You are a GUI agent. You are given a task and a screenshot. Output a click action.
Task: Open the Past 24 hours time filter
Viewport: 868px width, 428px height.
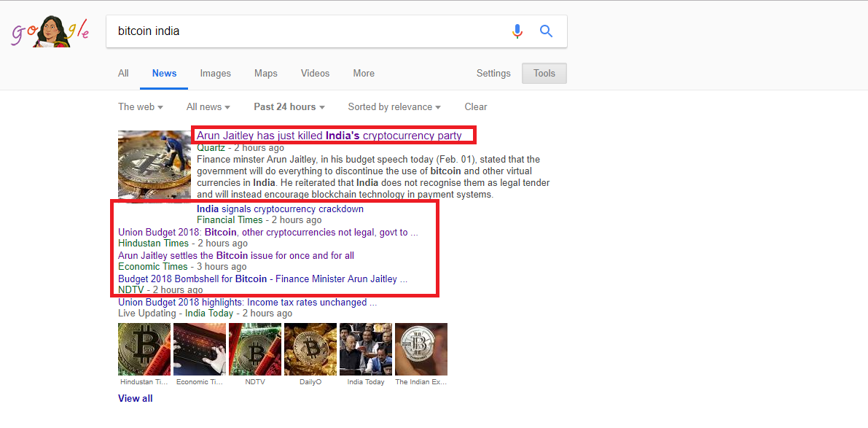(289, 107)
